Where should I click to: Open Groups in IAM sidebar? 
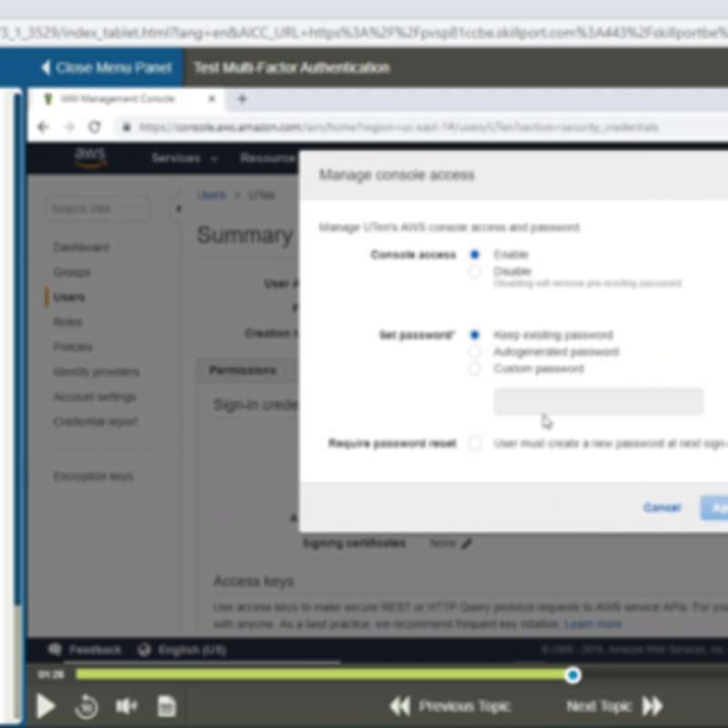pos(72,272)
